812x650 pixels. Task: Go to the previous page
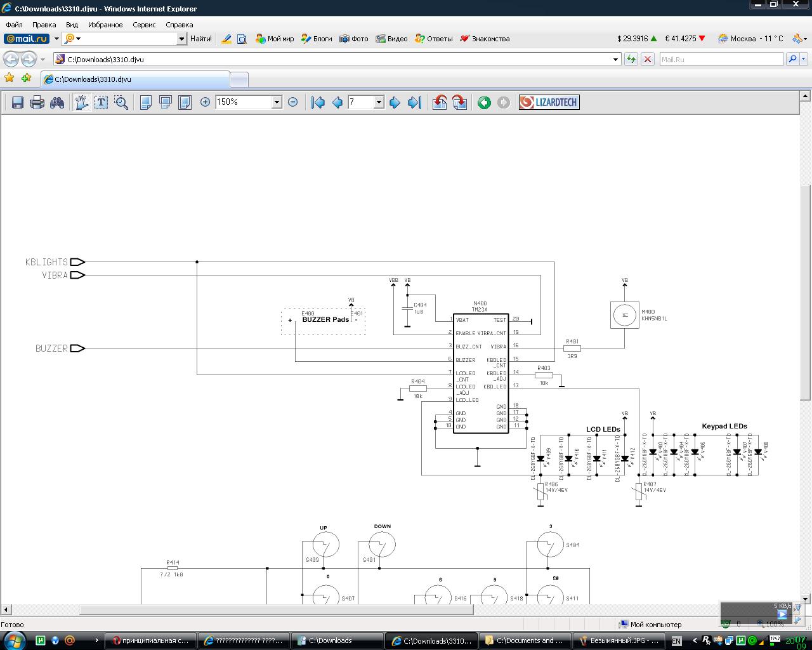(337, 102)
